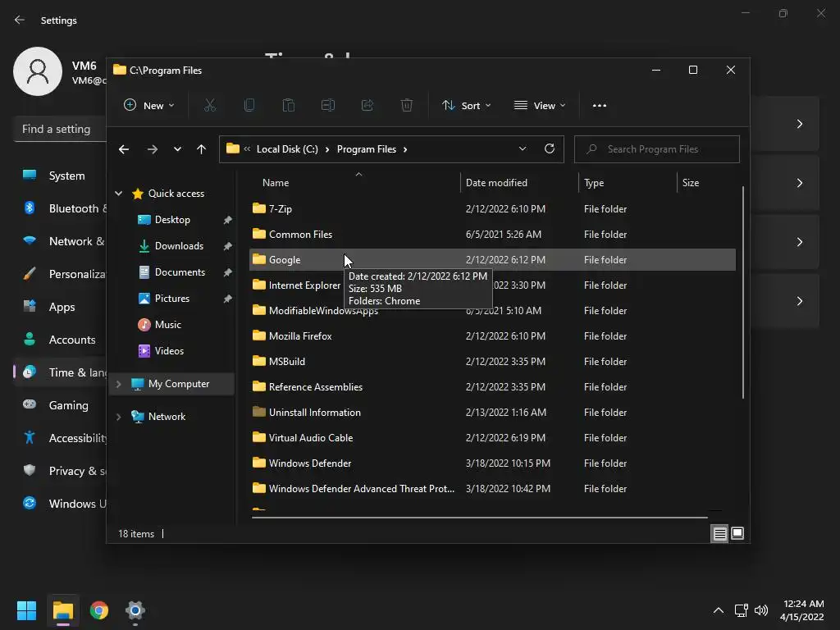Click the vertical scrollbar in file list
Screen dimensions: 840x630
tap(743, 292)
